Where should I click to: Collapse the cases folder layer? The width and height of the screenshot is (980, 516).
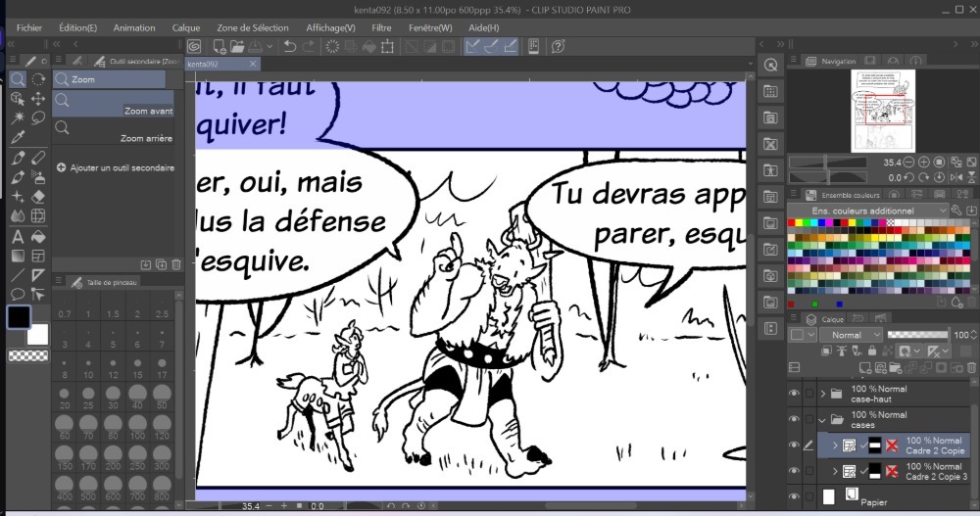point(822,420)
